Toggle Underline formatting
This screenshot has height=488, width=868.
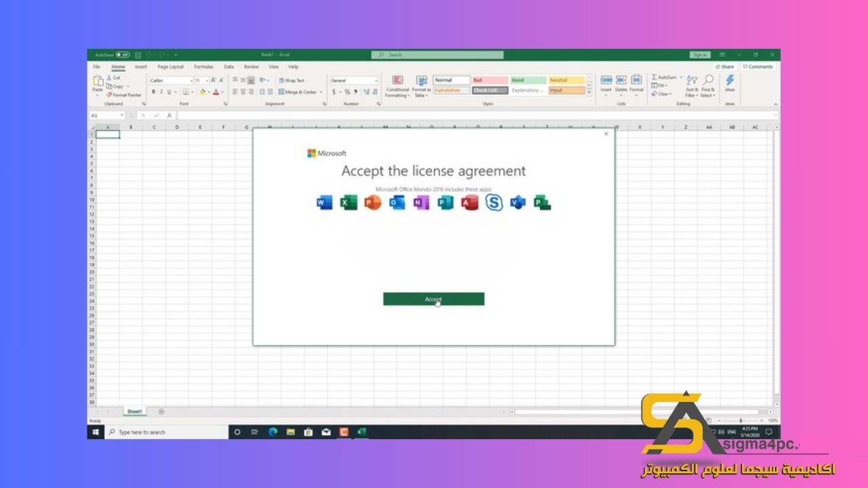click(169, 92)
